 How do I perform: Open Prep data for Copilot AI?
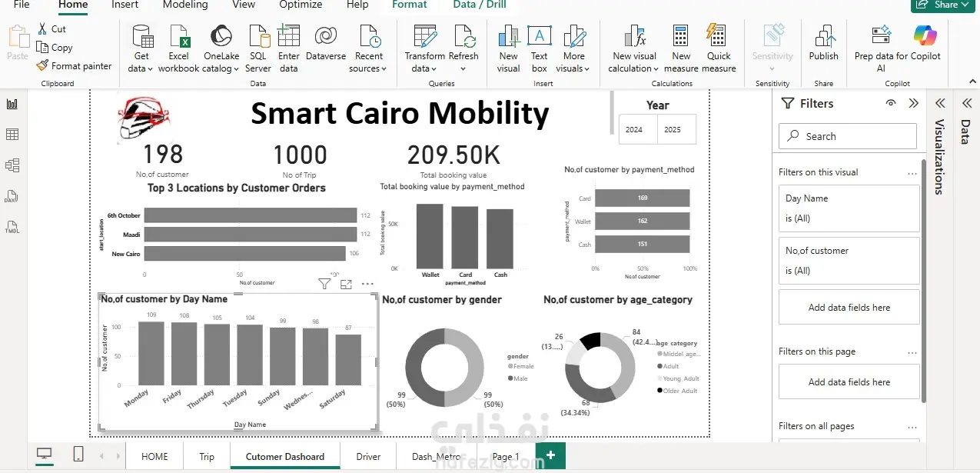tap(881, 48)
